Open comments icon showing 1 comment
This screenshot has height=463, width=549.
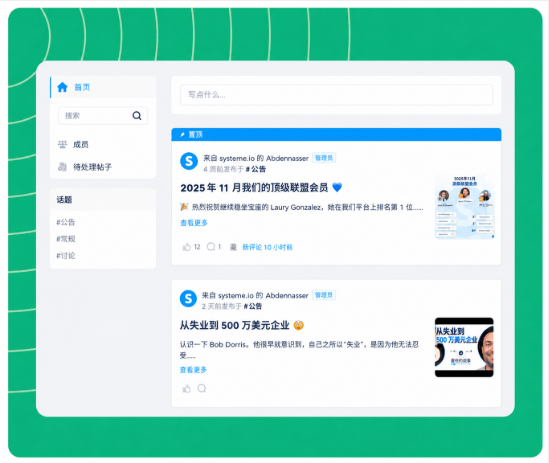(211, 247)
